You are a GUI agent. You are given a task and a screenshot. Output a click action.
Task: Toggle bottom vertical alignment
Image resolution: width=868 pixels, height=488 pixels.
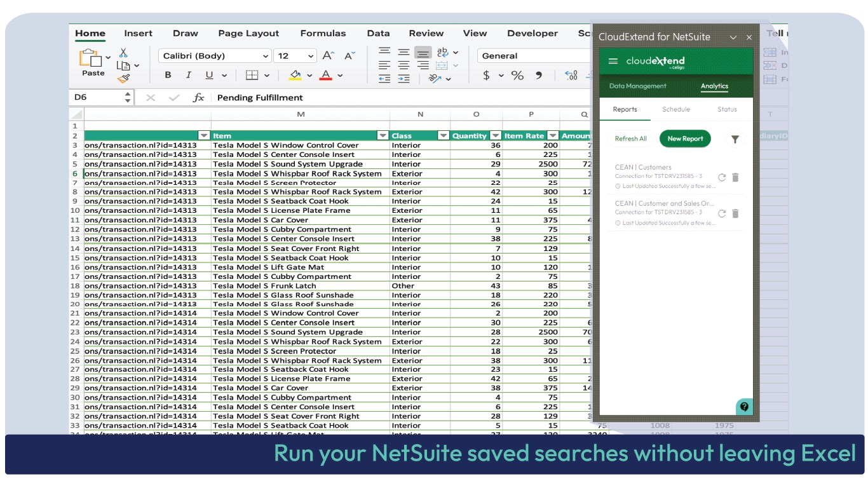pyautogui.click(x=423, y=52)
